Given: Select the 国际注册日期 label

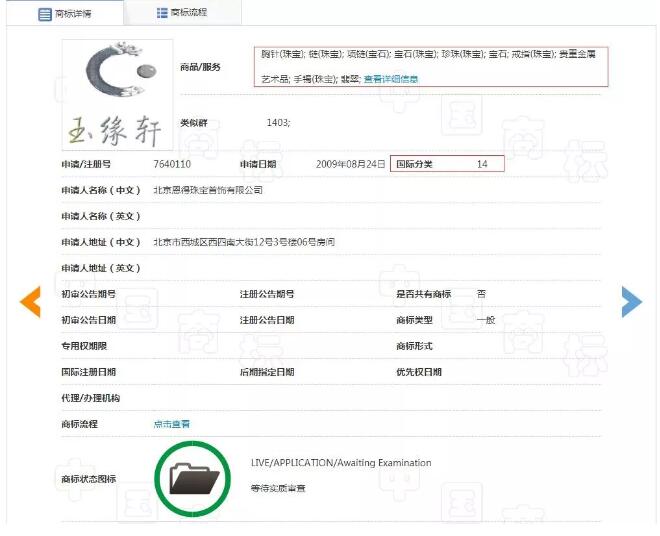Looking at the screenshot, I should 88,372.
